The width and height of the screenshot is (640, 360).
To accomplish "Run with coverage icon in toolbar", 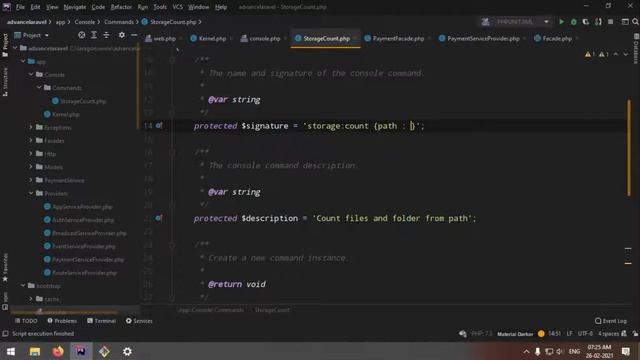I will click(x=586, y=22).
